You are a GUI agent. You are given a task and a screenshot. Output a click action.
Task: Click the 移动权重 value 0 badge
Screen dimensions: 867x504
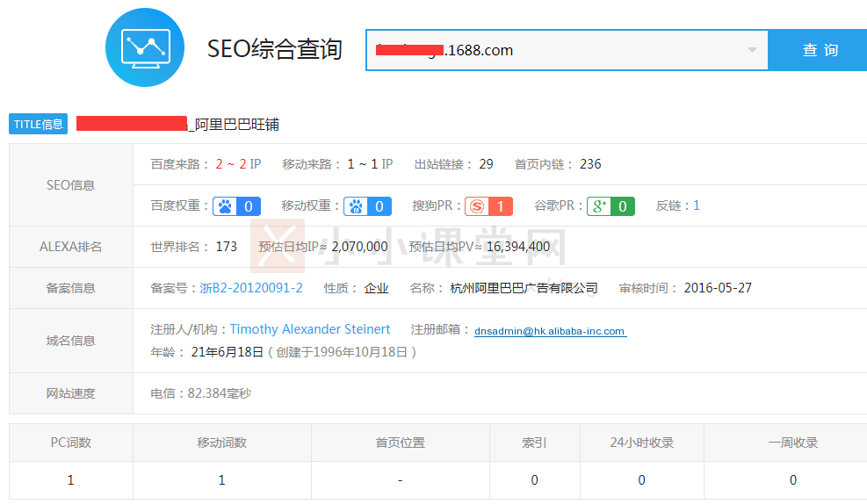click(x=379, y=206)
